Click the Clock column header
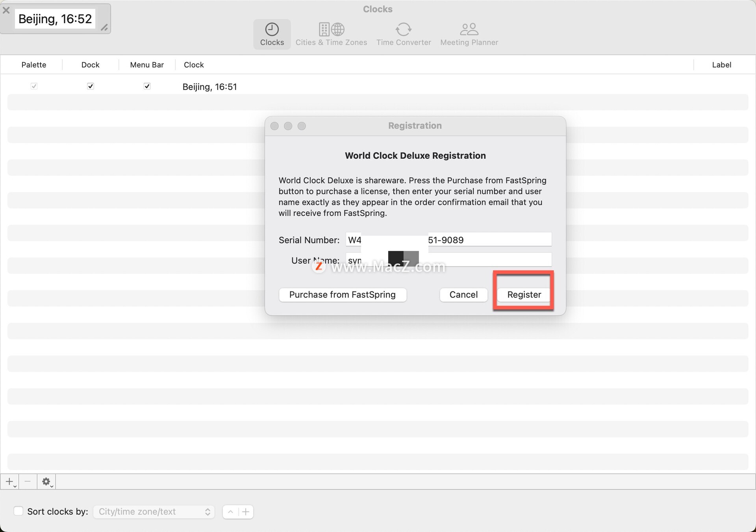The height and width of the screenshot is (532, 756). pyautogui.click(x=194, y=65)
